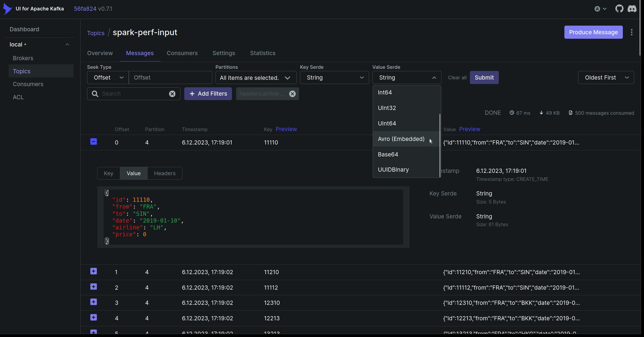The height and width of the screenshot is (337, 644).
Task: Open the Partitions selection dropdown
Action: [x=256, y=77]
